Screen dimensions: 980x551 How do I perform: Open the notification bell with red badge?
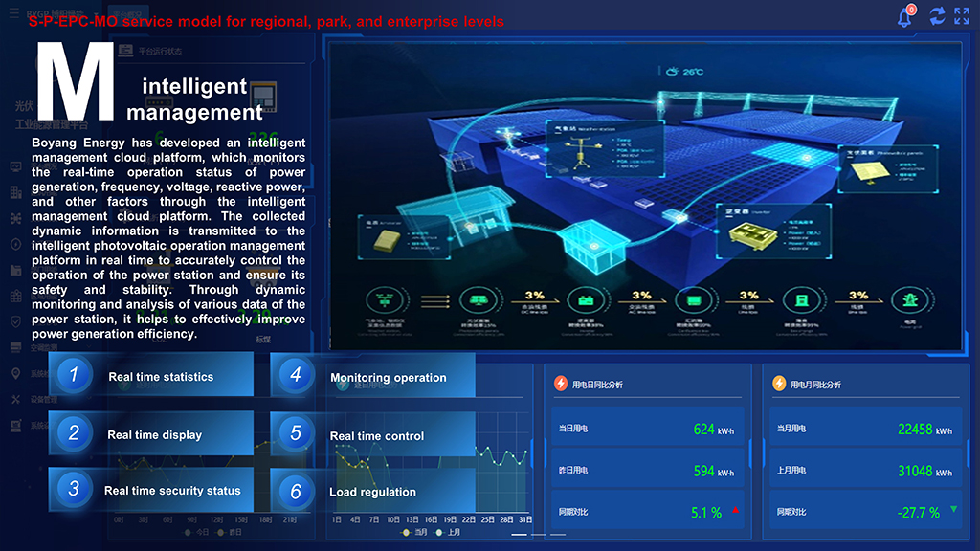point(904,17)
